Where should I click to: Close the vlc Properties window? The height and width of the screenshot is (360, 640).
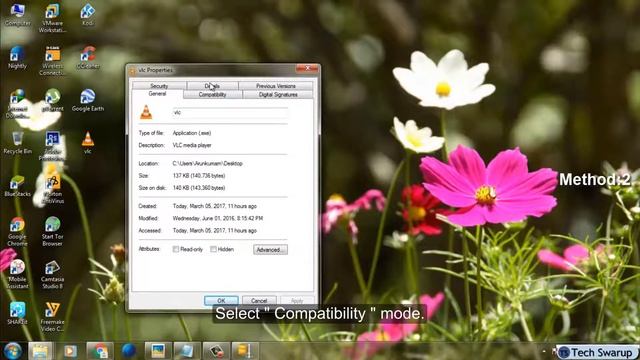308,68
